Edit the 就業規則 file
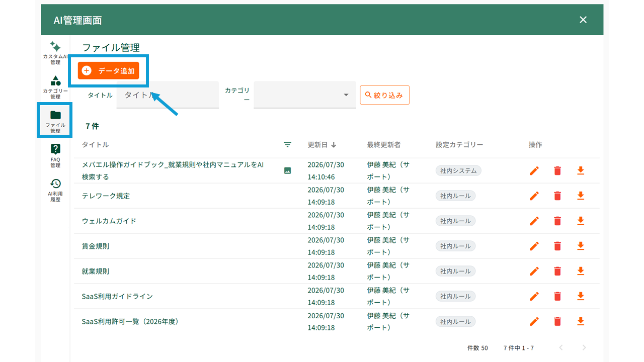The image size is (644, 362). (534, 271)
